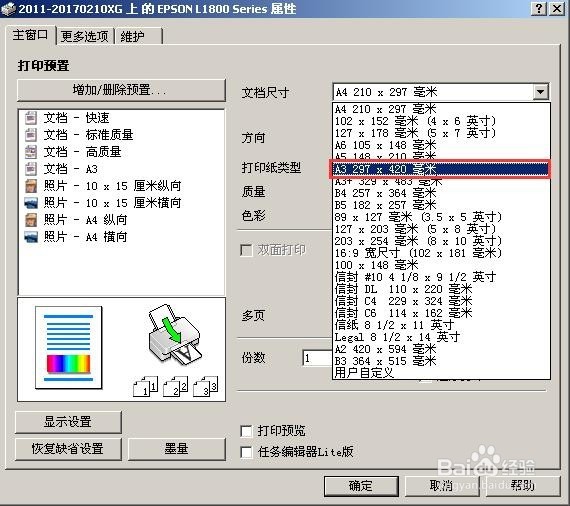The image size is (570, 506).
Task: Select 信封 C6 114 x 162 毫米
Action: pos(441,313)
